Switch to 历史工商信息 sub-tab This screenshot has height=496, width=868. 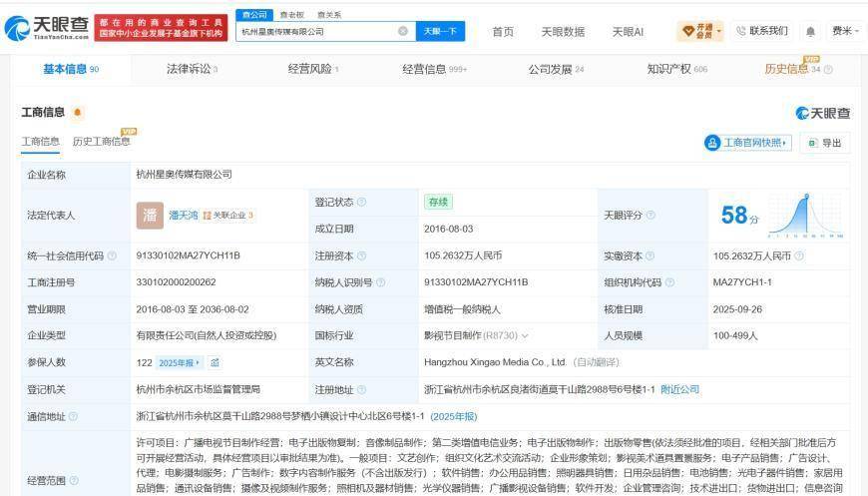(x=102, y=142)
